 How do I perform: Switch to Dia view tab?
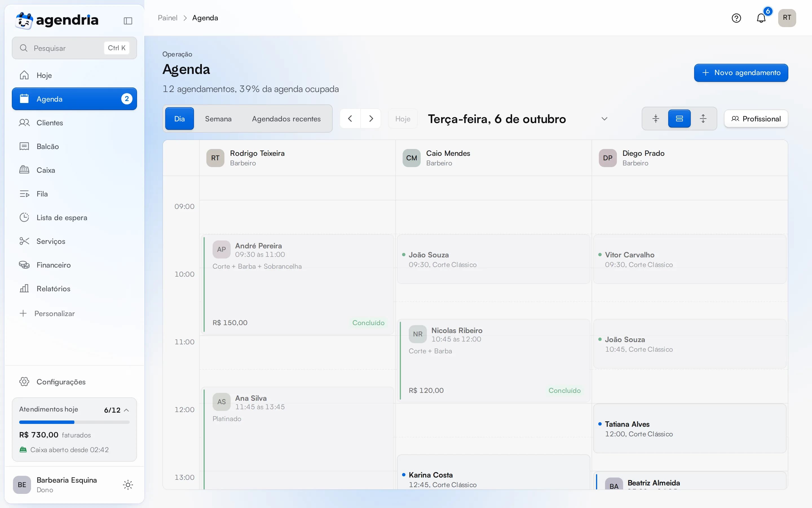click(180, 119)
